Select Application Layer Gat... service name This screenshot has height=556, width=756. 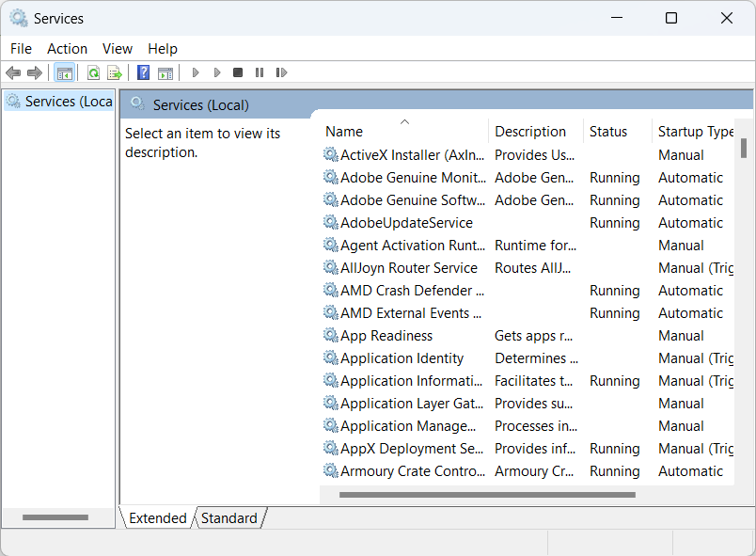coord(412,404)
